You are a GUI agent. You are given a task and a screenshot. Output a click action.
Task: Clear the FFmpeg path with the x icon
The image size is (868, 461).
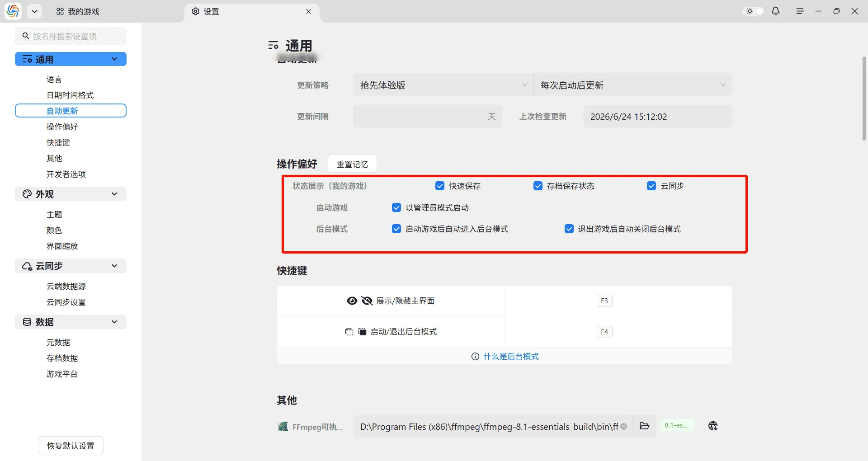coord(624,426)
